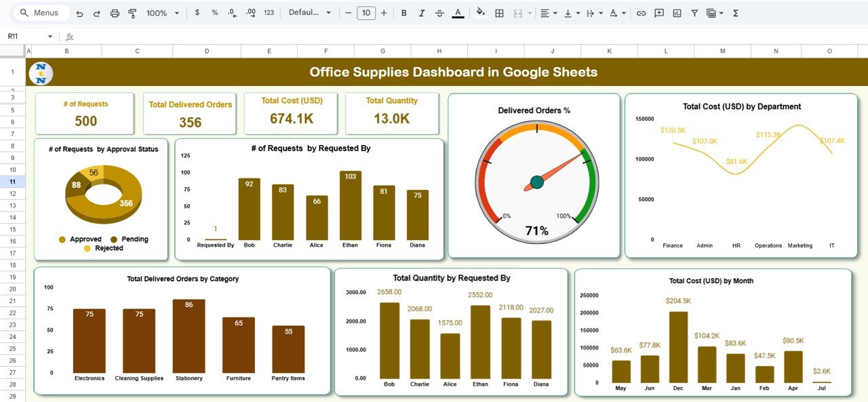Print the spreadsheet using the printer icon
This screenshot has height=402, width=868.
click(x=115, y=13)
